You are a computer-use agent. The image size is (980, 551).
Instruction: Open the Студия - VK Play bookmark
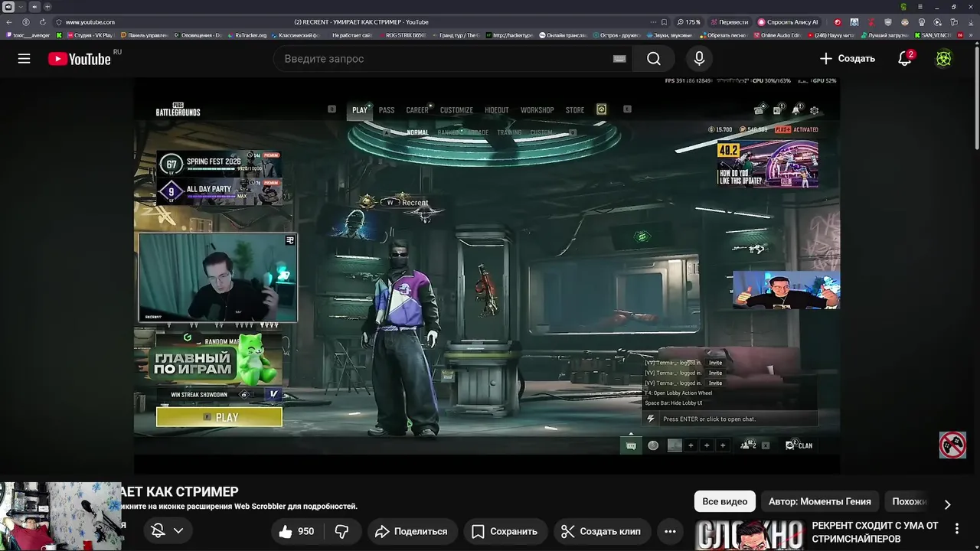pyautogui.click(x=89, y=35)
